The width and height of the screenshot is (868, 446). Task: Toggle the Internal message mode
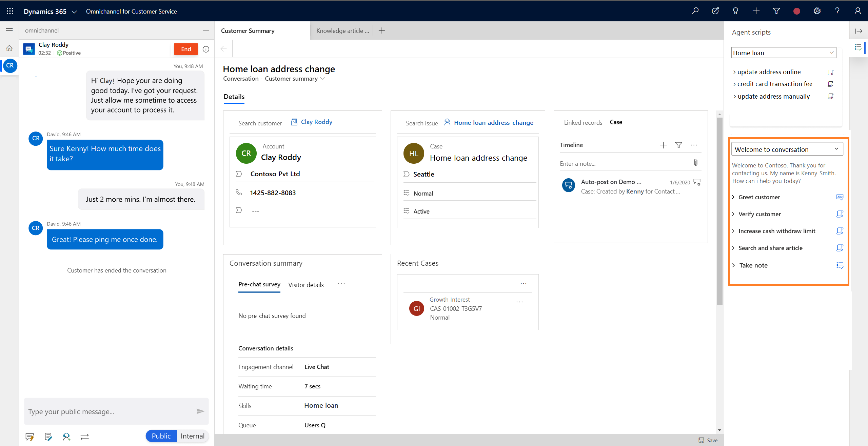(193, 436)
